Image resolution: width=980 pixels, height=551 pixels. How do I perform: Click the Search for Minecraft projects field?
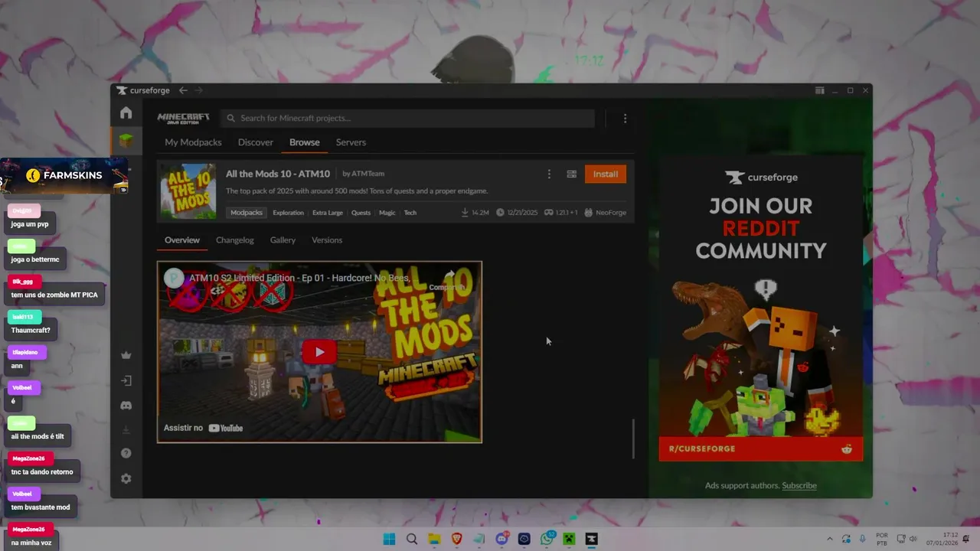[407, 119]
